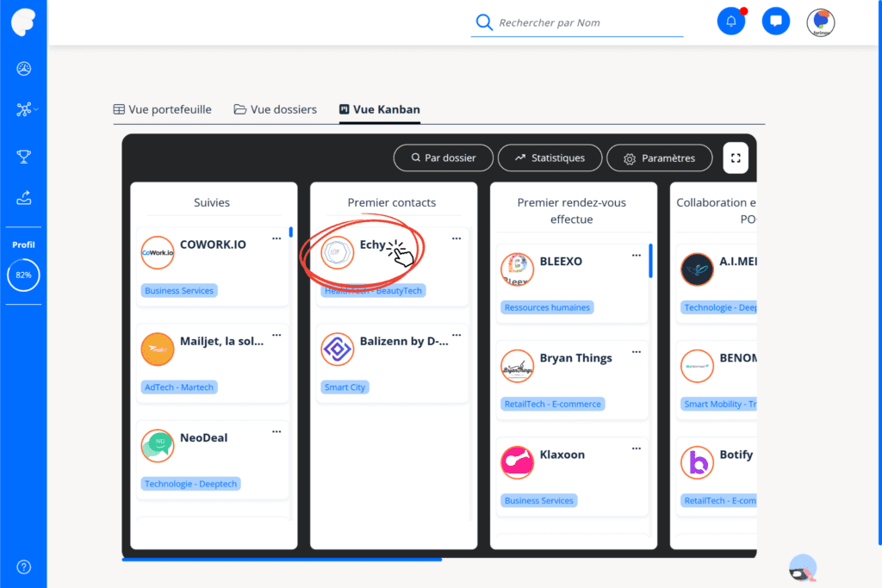Open the NeoDeal card options menu
Viewport: 882px width, 588px height.
[276, 431]
